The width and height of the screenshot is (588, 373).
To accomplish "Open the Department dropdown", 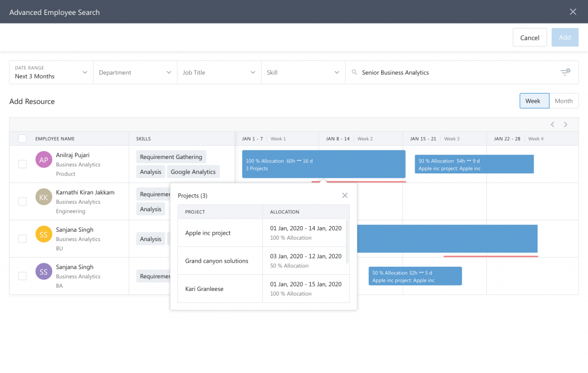I will [134, 72].
